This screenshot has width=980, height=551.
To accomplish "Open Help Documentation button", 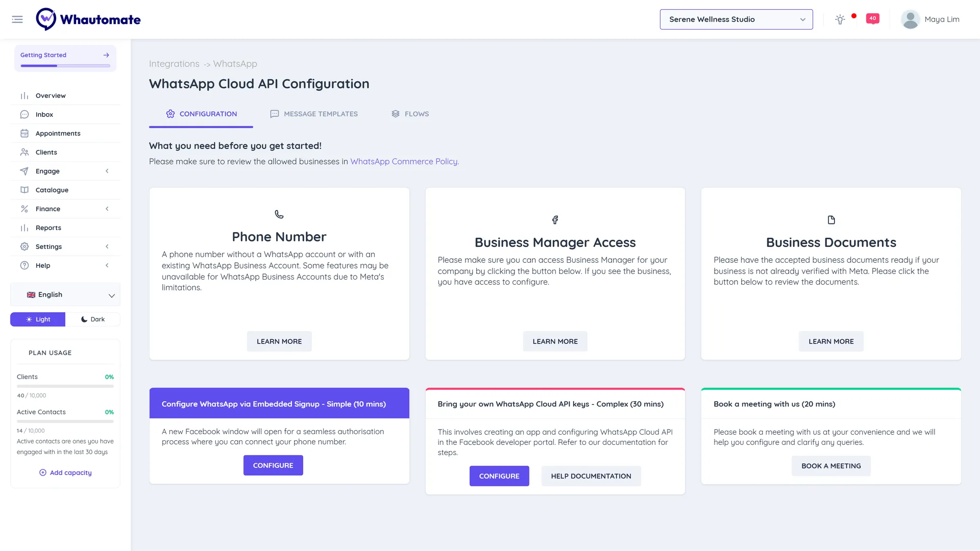I will tap(591, 476).
